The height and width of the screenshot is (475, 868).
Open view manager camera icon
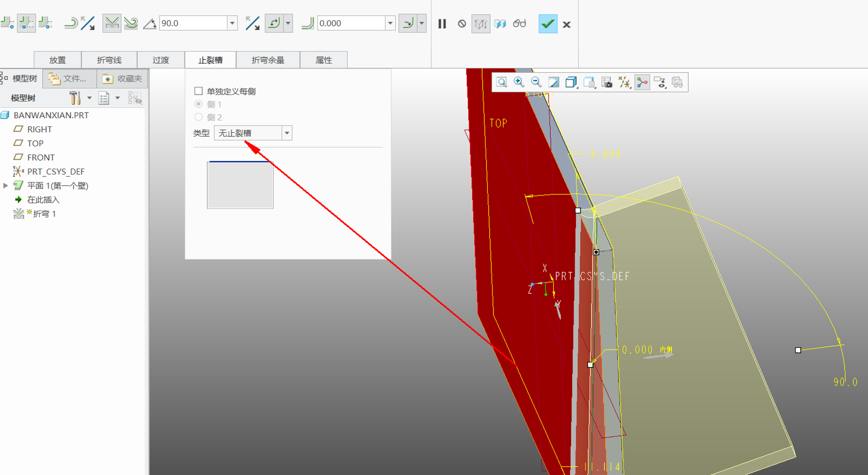[x=607, y=82]
